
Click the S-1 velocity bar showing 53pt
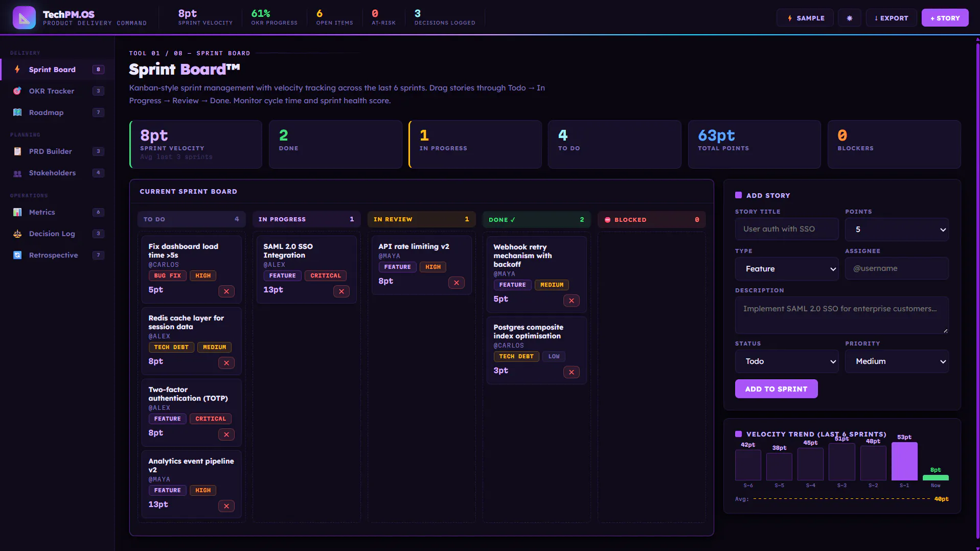[x=904, y=462]
